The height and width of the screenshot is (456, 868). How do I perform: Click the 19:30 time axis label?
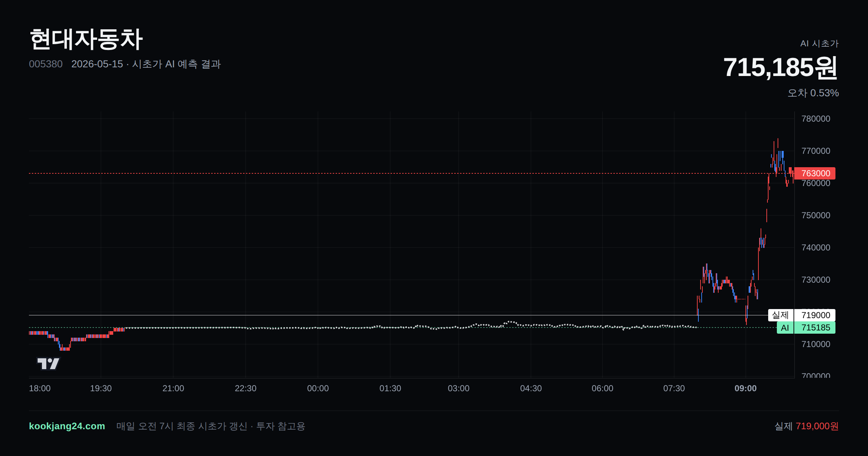[101, 388]
